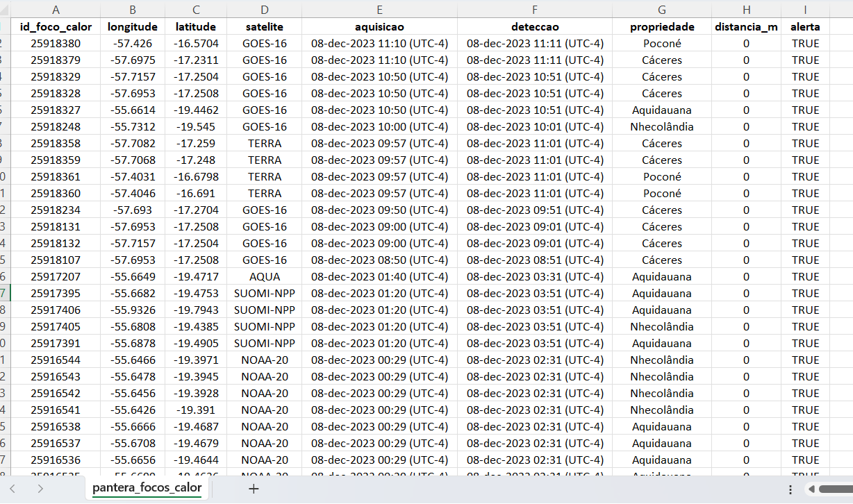This screenshot has height=504, width=853.
Task: Click the longitude header cell
Action: [x=133, y=26]
